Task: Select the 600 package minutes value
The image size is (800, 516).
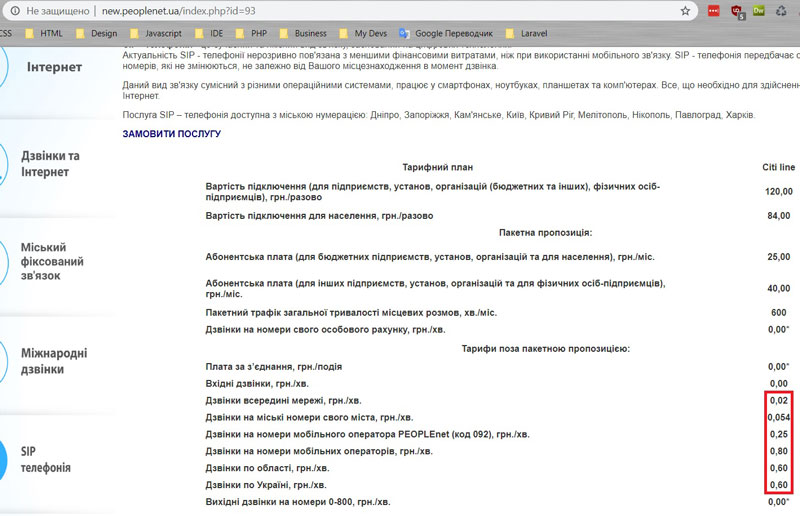Action: click(779, 313)
